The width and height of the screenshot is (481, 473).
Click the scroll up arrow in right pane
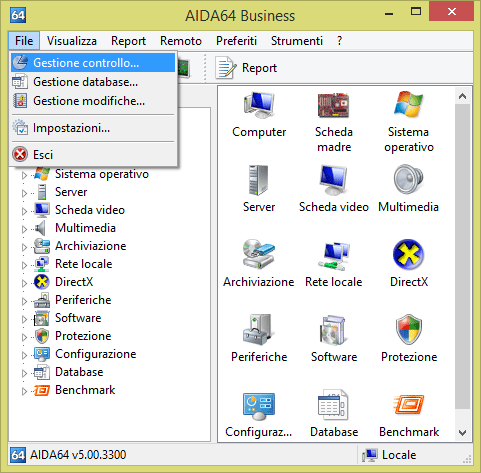pyautogui.click(x=462, y=97)
